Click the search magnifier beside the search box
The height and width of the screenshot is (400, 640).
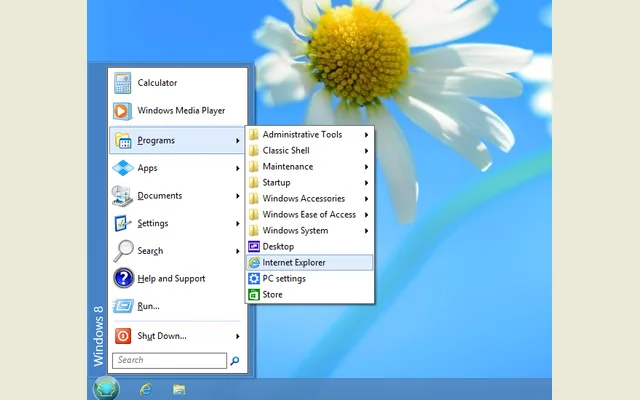[235, 361]
